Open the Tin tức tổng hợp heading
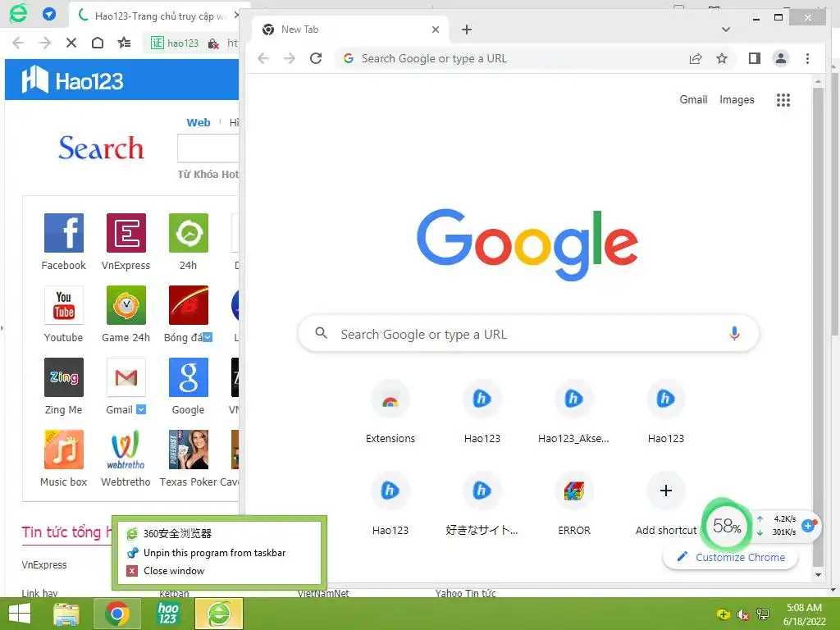Viewport: 840px width, 630px height. 67,532
